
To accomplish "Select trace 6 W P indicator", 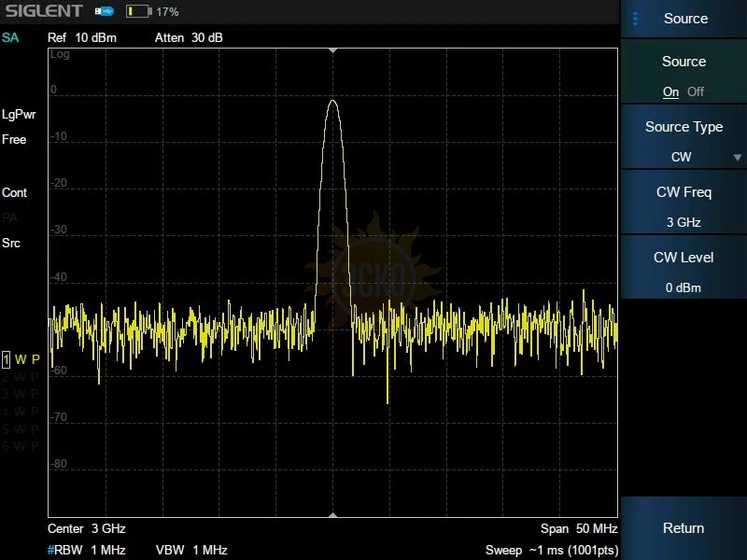I will 21,446.
